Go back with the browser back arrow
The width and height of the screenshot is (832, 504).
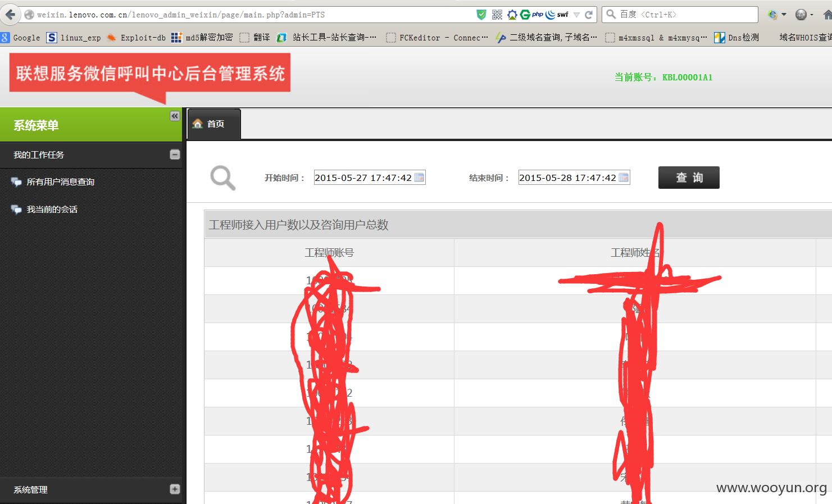[x=10, y=15]
